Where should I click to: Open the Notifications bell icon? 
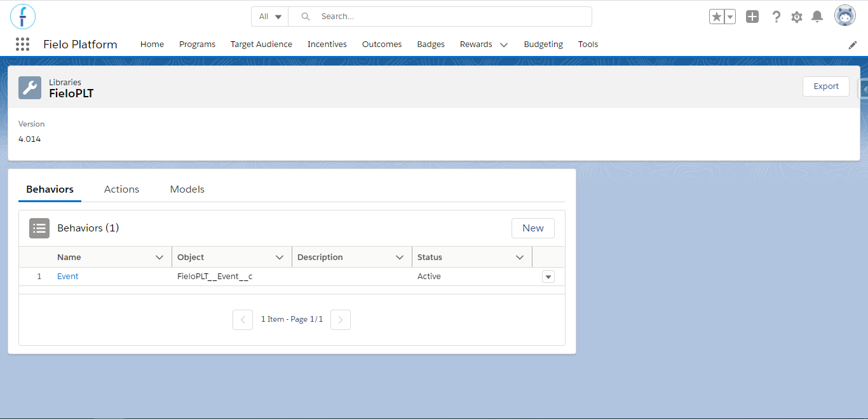[x=818, y=17]
